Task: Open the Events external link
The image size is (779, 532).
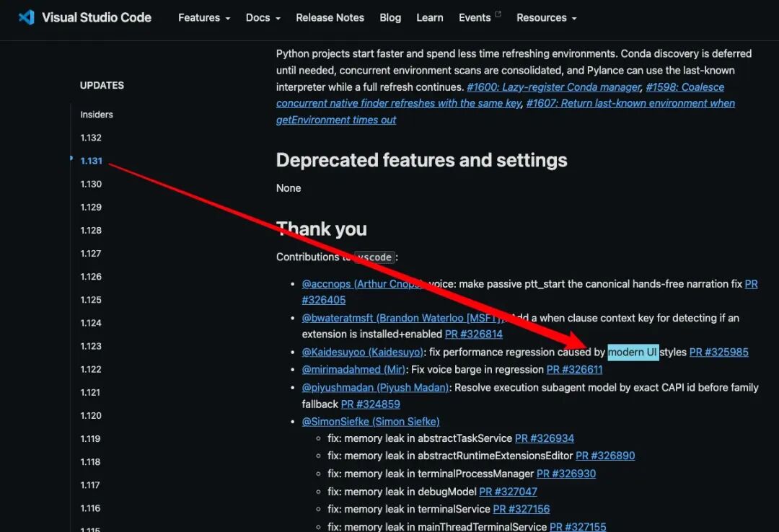Action: click(x=480, y=18)
